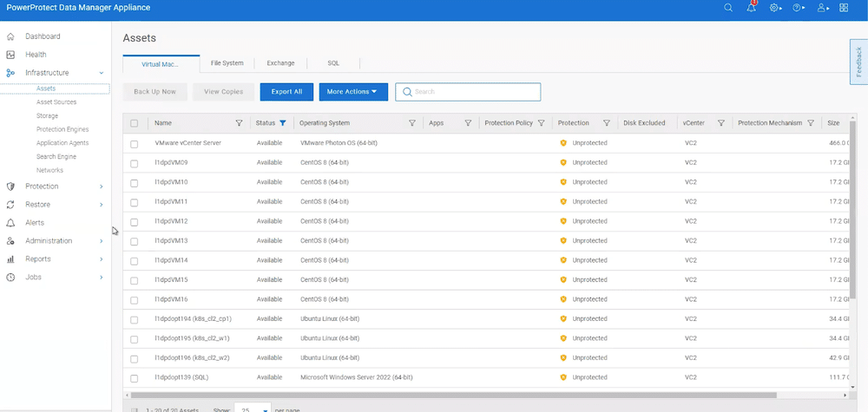
Task: Click the Back Up Now button
Action: coord(155,92)
